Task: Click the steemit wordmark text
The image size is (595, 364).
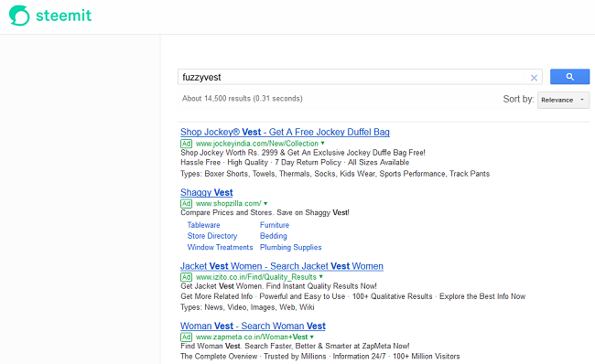Action: 63,16
